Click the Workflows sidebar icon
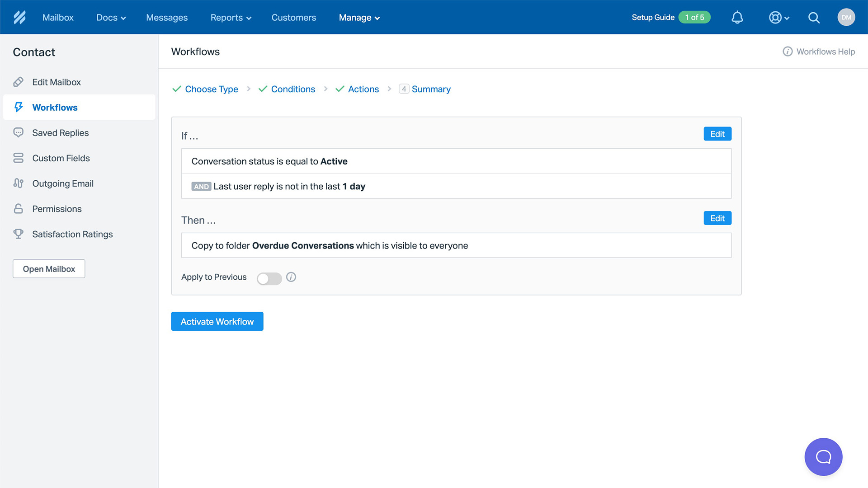The height and width of the screenshot is (488, 868). [x=19, y=107]
